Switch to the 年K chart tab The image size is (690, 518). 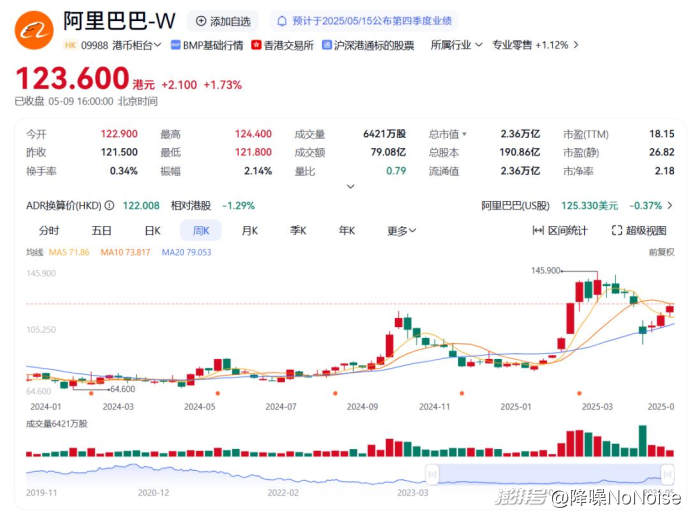click(347, 231)
